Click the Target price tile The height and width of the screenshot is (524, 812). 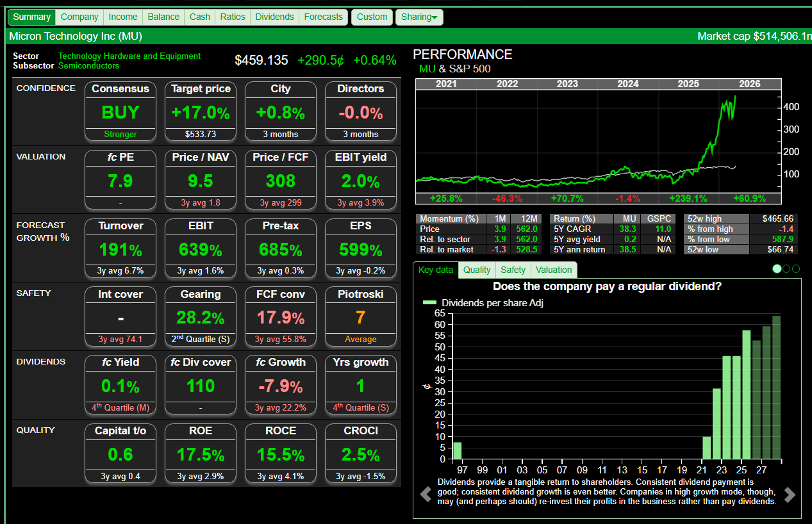pyautogui.click(x=201, y=112)
